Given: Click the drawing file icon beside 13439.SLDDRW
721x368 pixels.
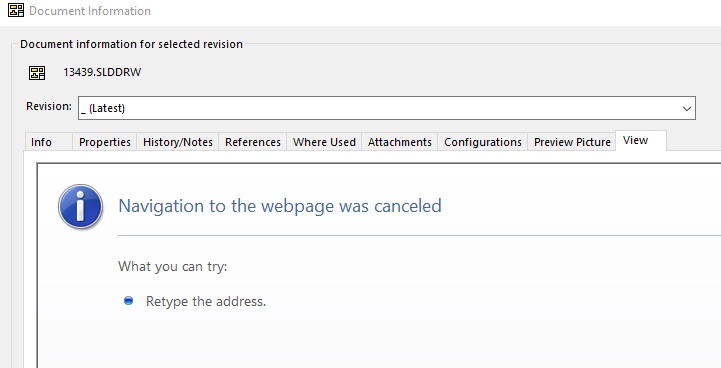Looking at the screenshot, I should [x=37, y=73].
